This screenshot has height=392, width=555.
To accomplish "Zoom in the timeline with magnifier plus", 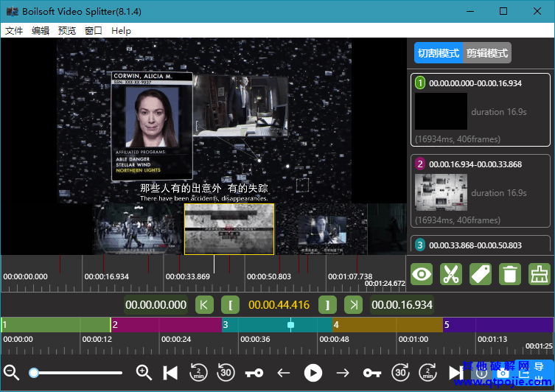I will 144,373.
